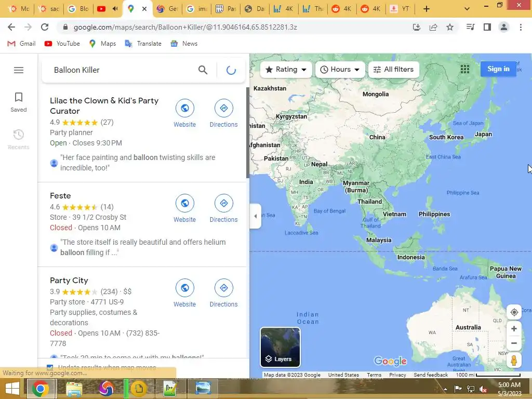
Task: Click the loading spinner beside search box
Action: coord(231,70)
